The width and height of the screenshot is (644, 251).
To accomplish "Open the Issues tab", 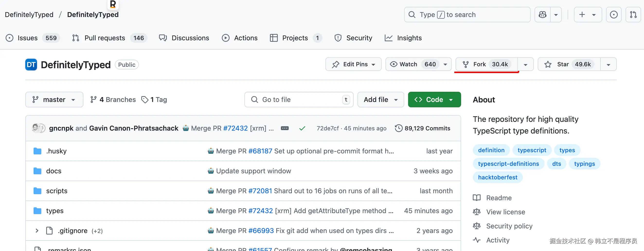I will [33, 38].
